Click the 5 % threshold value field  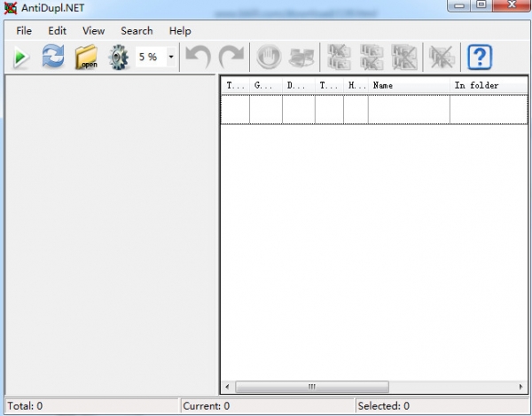(x=151, y=57)
